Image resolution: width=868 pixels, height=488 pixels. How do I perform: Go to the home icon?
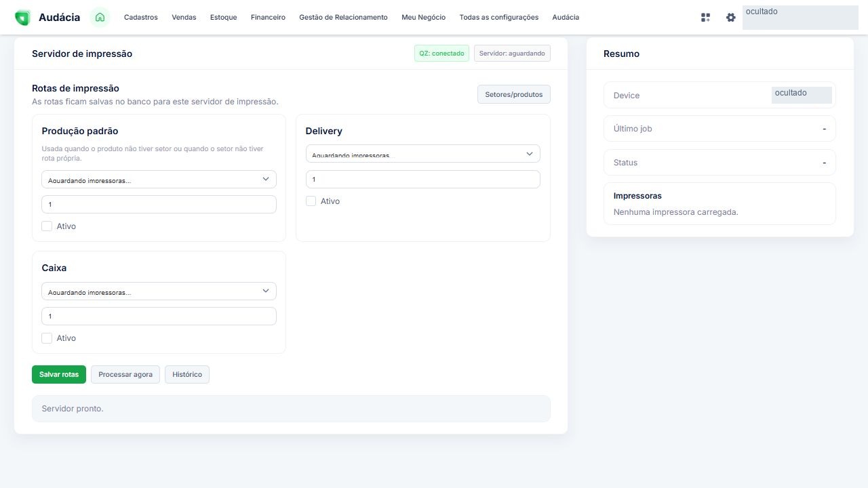point(100,18)
